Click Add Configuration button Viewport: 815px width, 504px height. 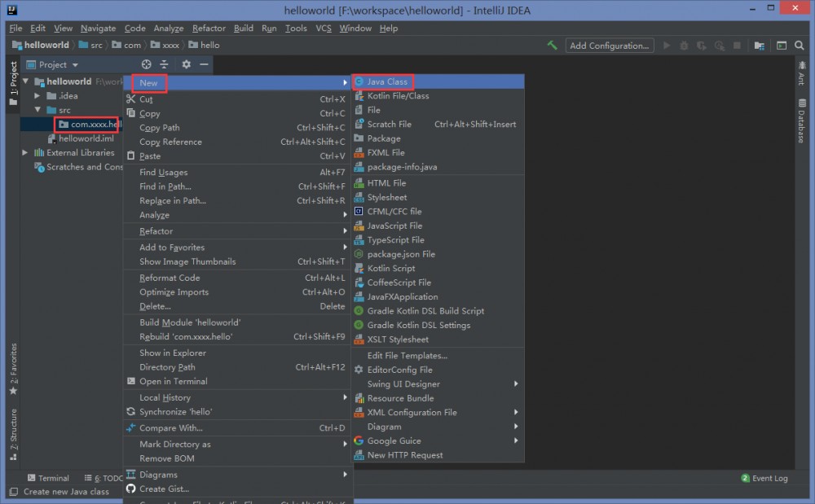(x=609, y=46)
